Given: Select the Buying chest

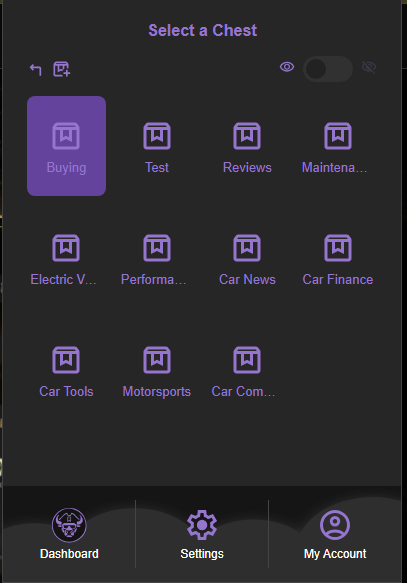Looking at the screenshot, I should pyautogui.click(x=67, y=146).
